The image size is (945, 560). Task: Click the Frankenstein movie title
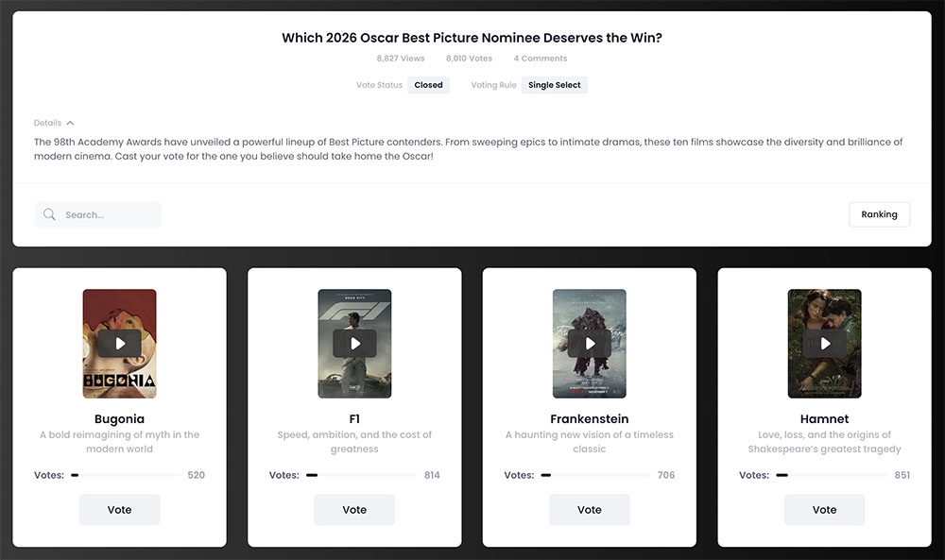(x=590, y=418)
